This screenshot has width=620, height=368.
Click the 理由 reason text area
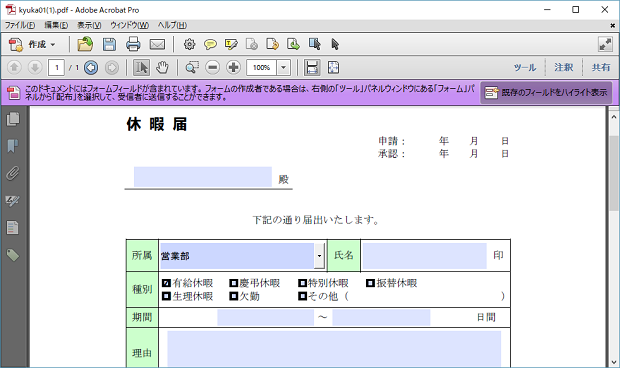[x=334, y=350]
